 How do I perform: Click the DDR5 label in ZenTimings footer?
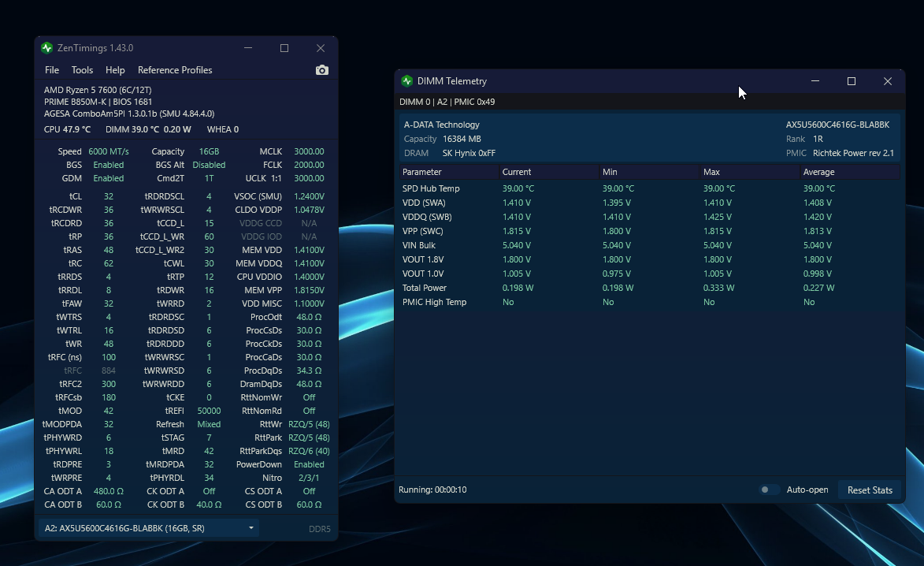coord(319,529)
